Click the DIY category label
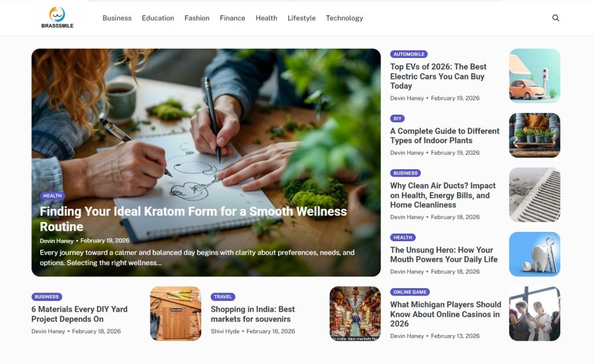594x364 pixels. 397,118
